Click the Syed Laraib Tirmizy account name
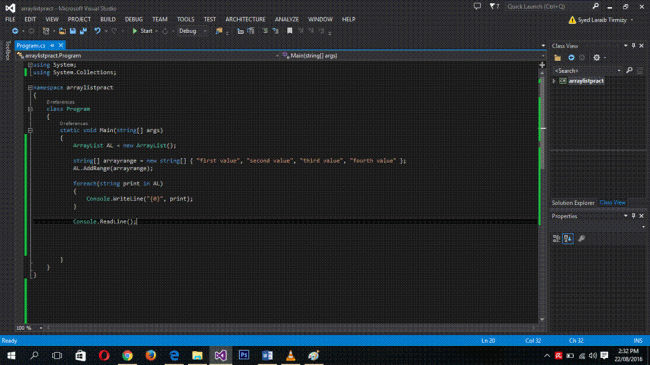Screen dimensions: 650x365 [602, 20]
